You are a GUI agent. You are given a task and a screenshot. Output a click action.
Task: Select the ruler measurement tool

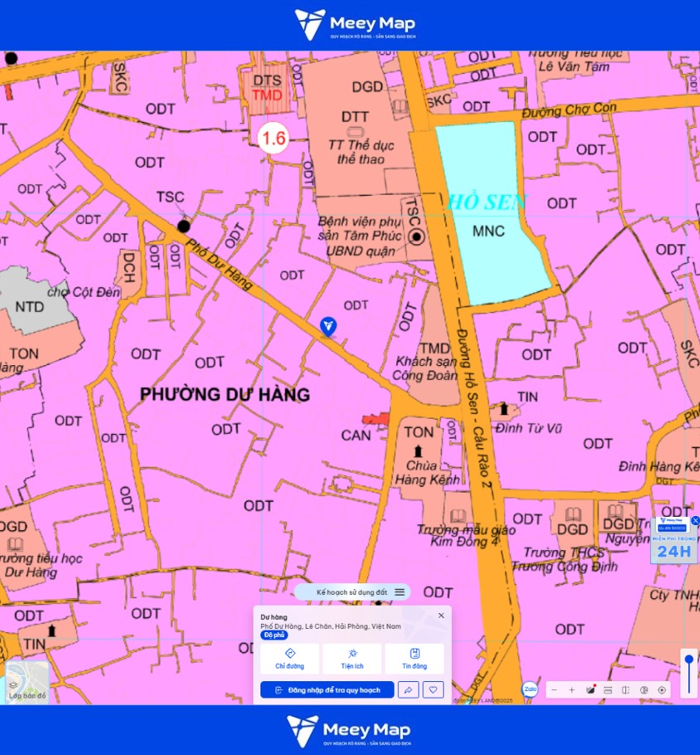tap(608, 690)
